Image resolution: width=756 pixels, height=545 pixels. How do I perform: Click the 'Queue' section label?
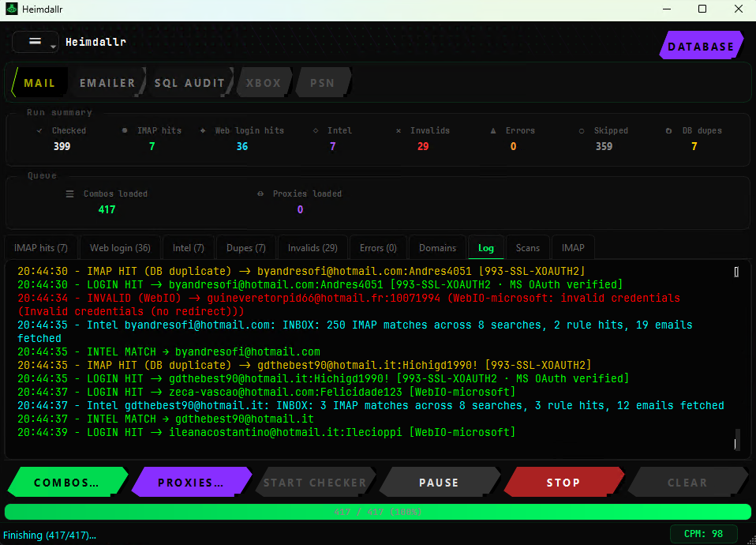click(42, 175)
